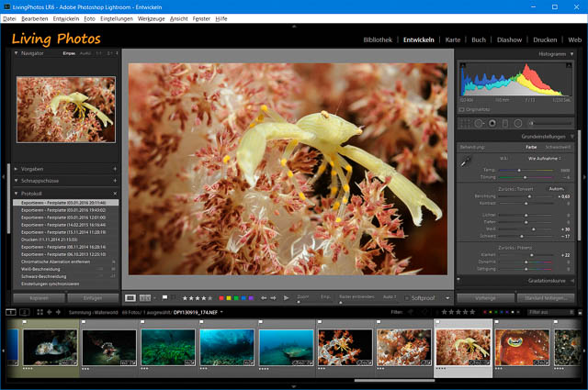Click the Standard festlegen button
This screenshot has width=588, height=390.
546,298
